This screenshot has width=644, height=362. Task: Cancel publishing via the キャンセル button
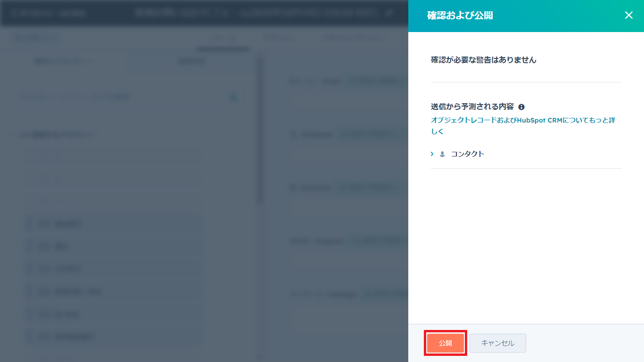(x=497, y=343)
